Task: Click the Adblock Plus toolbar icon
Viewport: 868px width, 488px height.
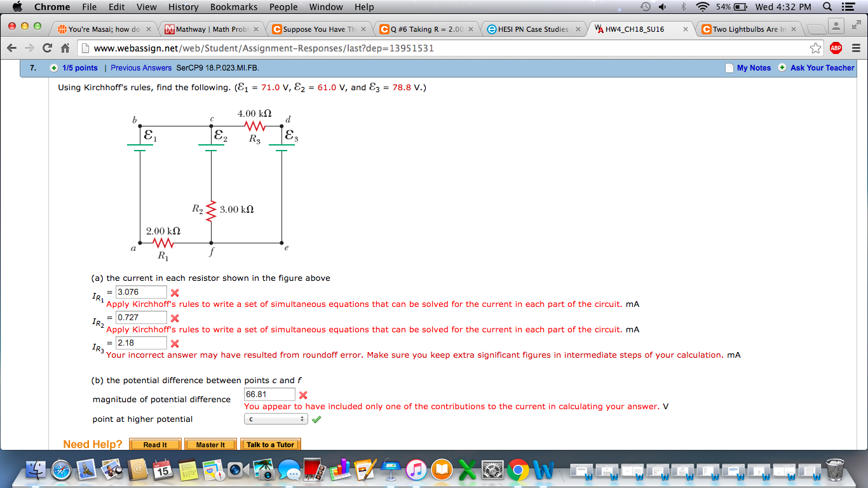Action: coord(836,48)
